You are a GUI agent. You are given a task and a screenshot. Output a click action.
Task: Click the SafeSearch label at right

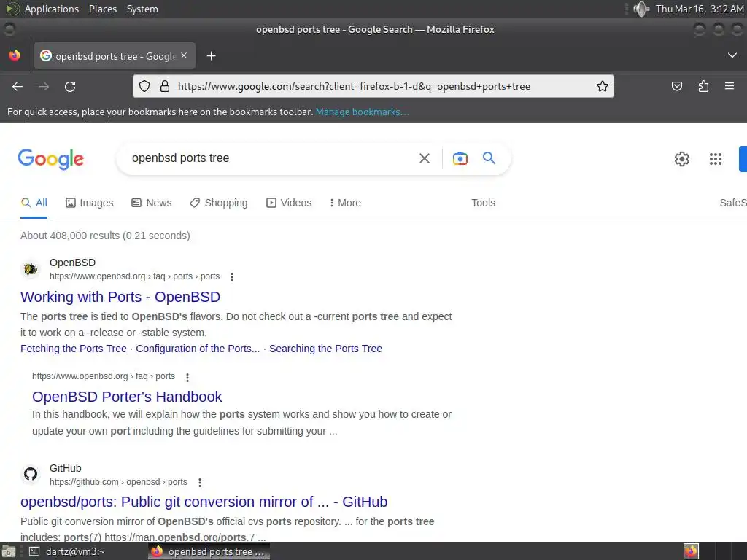[732, 203]
